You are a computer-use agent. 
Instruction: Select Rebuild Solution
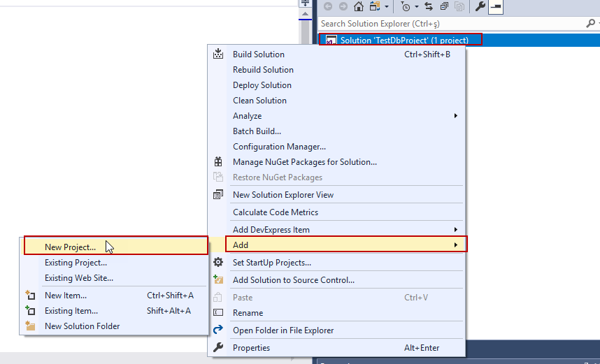336,70
